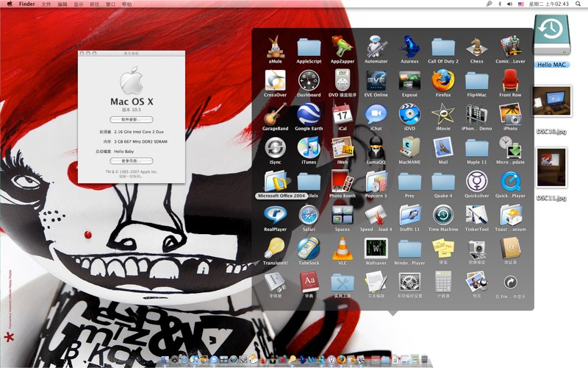The image size is (588, 368).
Task: Open aMule from the Applications stack
Action: click(x=275, y=46)
